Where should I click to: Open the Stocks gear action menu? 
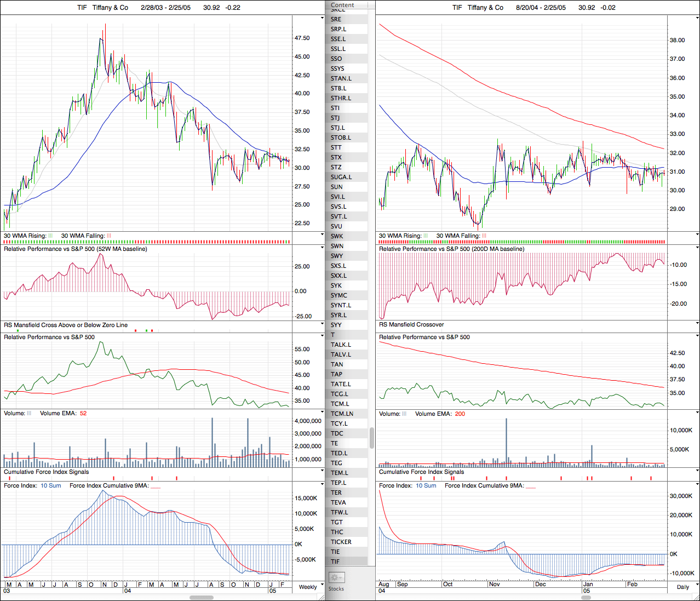tap(336, 577)
